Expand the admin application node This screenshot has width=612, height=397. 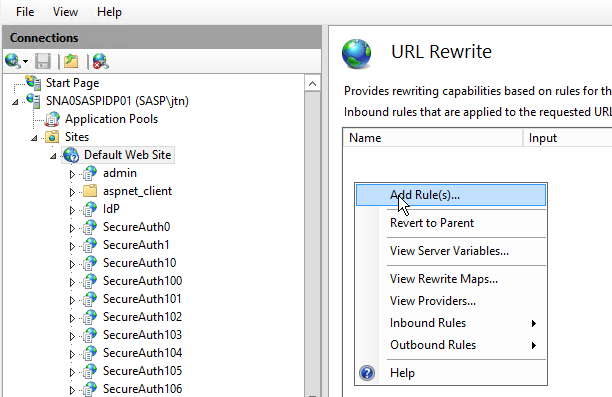72,174
